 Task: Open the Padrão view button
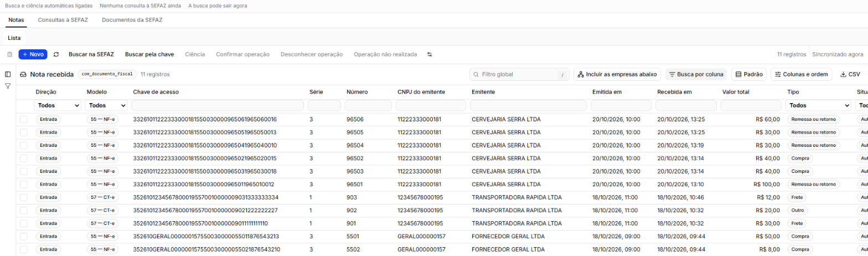pos(749,74)
